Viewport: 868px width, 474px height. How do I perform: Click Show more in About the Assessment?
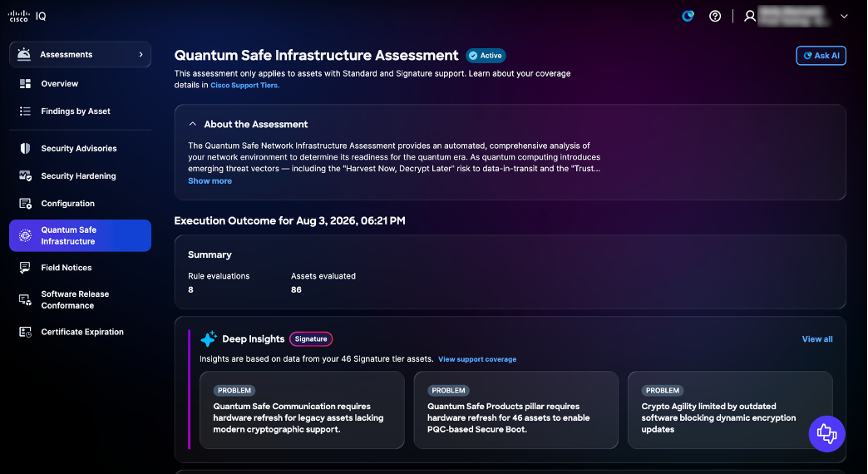(x=210, y=181)
